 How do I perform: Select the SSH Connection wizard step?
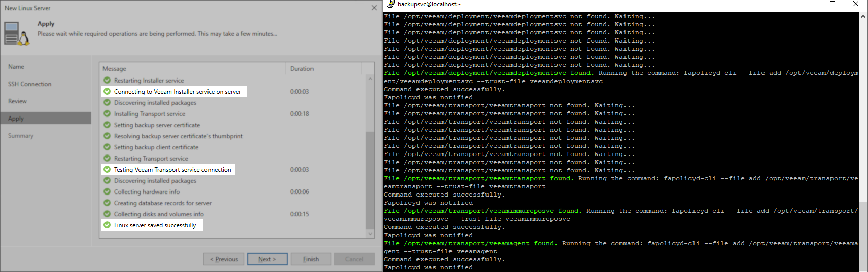pos(29,84)
